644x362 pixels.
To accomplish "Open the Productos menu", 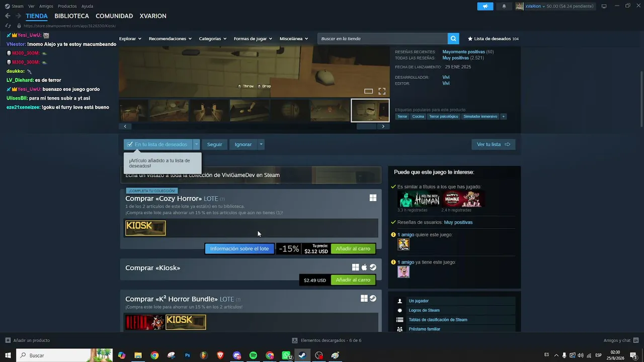I will coord(67,6).
